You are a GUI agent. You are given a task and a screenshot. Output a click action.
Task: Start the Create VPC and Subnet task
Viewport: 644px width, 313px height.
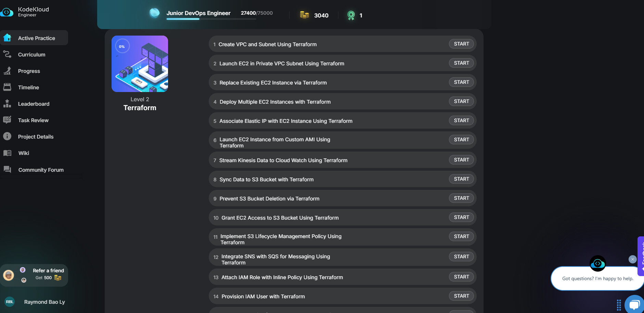click(461, 44)
